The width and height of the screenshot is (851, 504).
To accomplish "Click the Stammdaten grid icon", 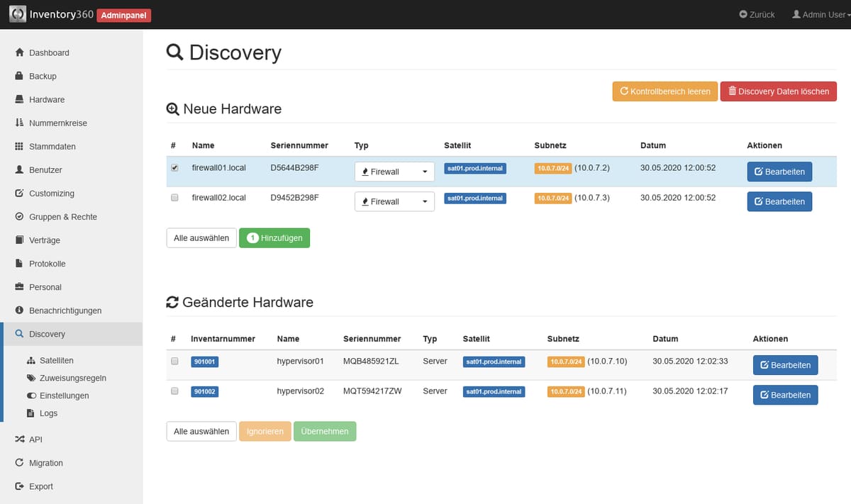I will [20, 146].
